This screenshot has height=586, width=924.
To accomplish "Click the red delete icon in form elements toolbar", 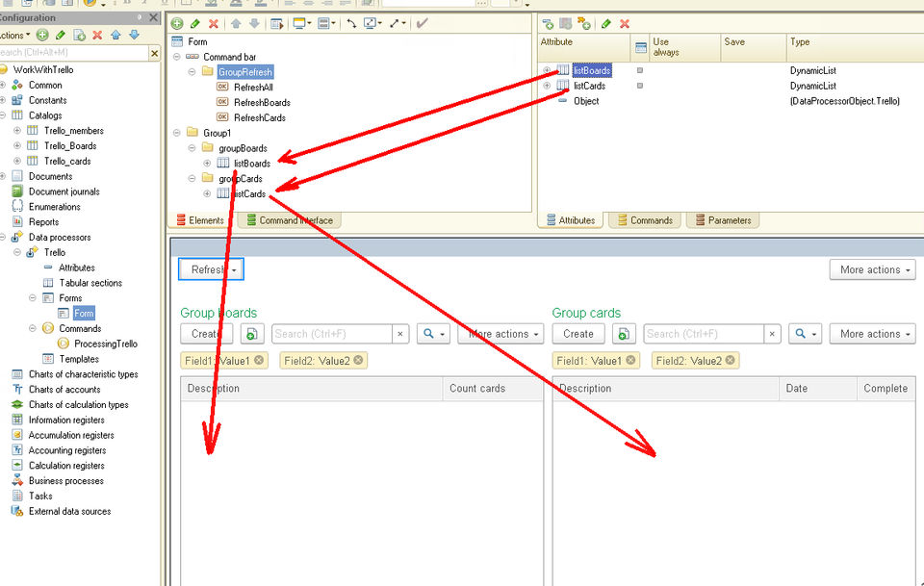I will click(x=214, y=23).
